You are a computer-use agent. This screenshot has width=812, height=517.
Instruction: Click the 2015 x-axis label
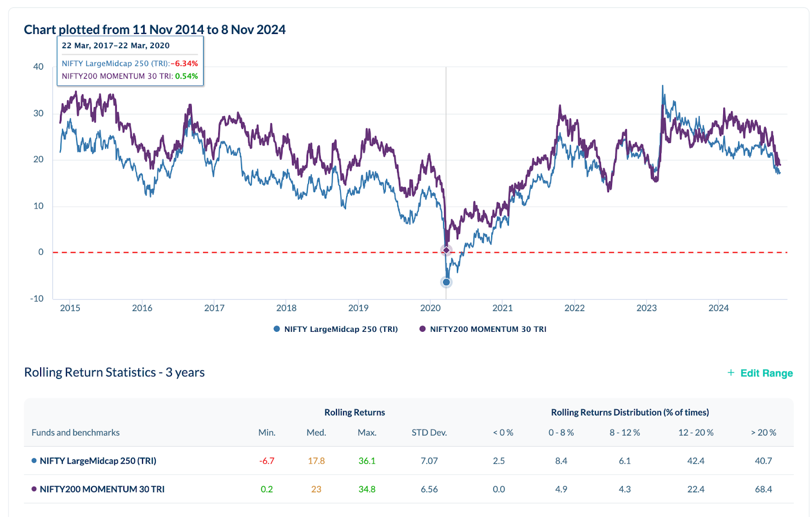coord(70,308)
